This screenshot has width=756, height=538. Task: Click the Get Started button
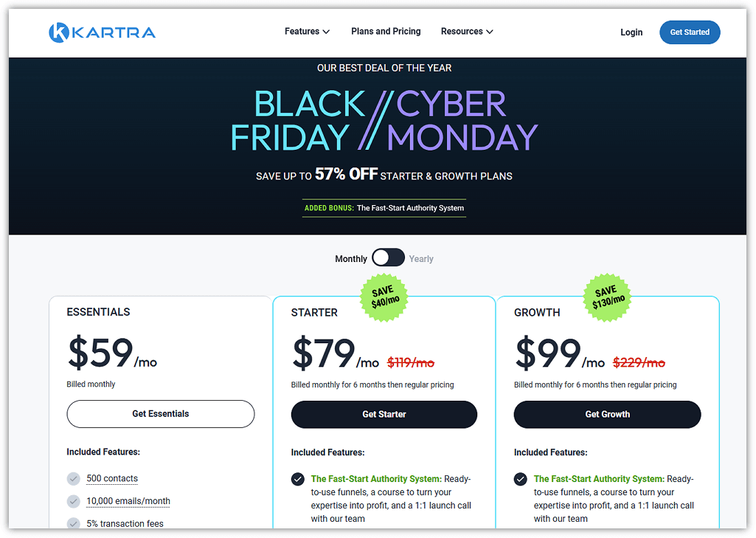click(690, 32)
